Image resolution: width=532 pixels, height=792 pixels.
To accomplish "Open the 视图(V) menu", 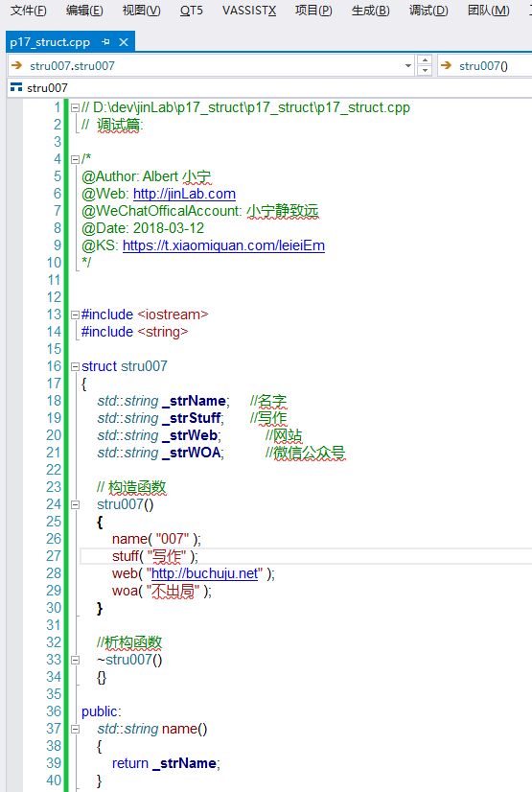I will 141,11.
